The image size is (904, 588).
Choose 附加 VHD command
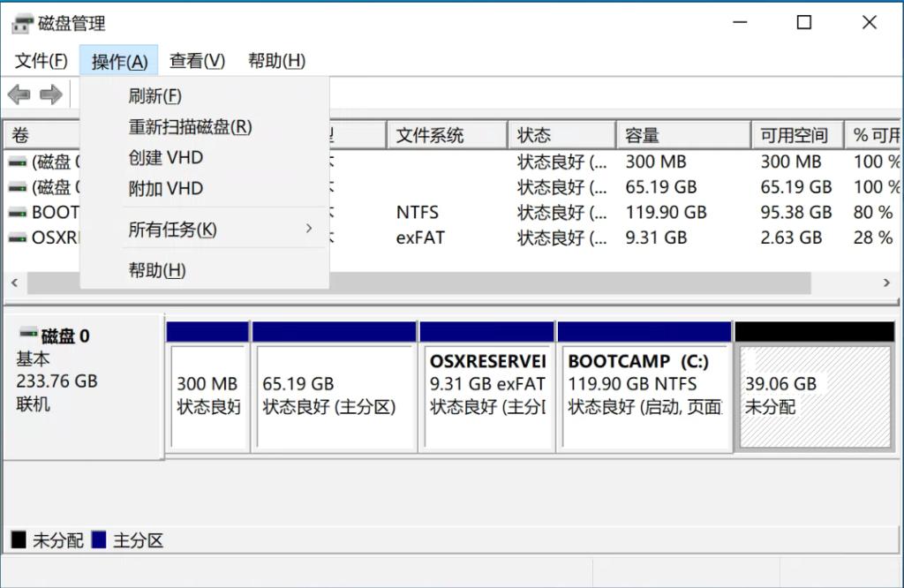(x=164, y=187)
